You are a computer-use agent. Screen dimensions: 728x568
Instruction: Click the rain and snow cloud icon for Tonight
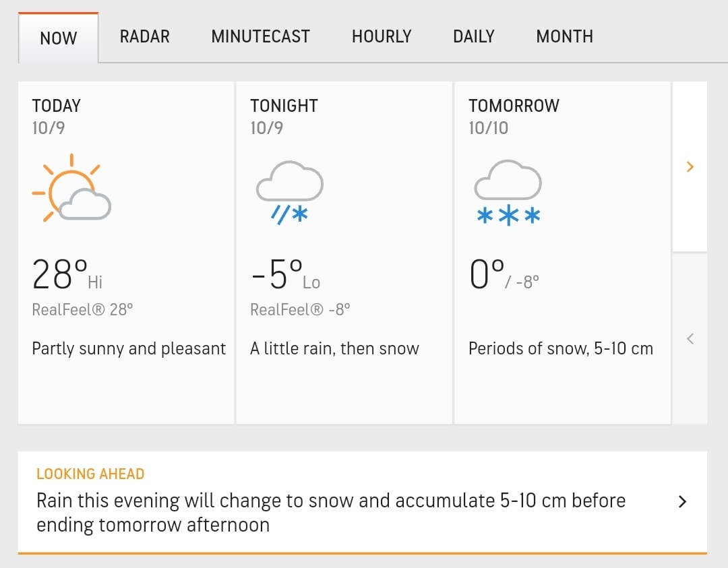click(290, 193)
